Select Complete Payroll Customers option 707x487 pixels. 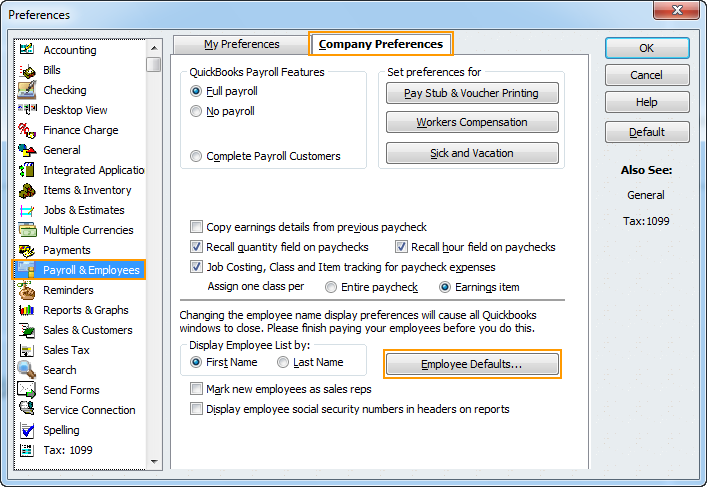[196, 156]
